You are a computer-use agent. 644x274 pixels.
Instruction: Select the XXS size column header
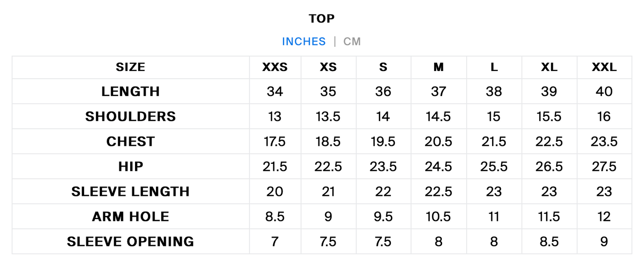point(275,67)
